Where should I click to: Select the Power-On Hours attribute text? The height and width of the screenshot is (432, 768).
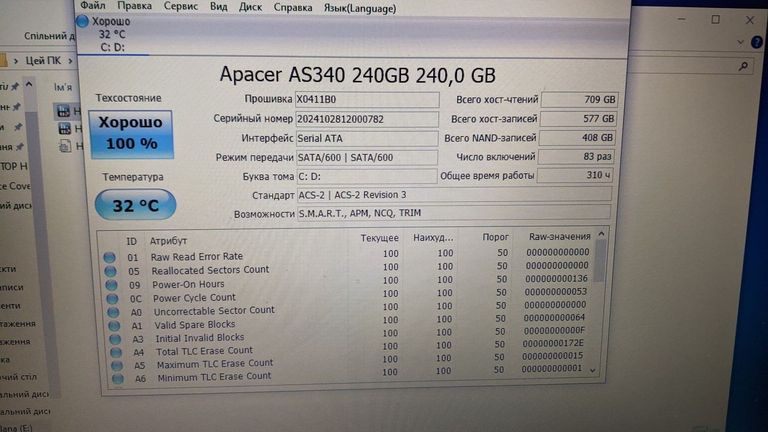click(x=188, y=284)
